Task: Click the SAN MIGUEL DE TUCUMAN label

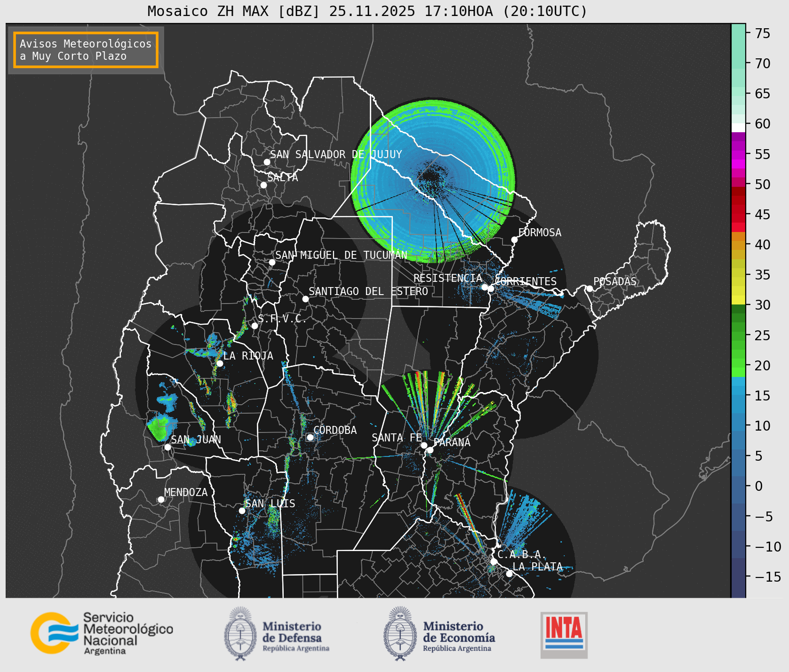Action: 341,255
